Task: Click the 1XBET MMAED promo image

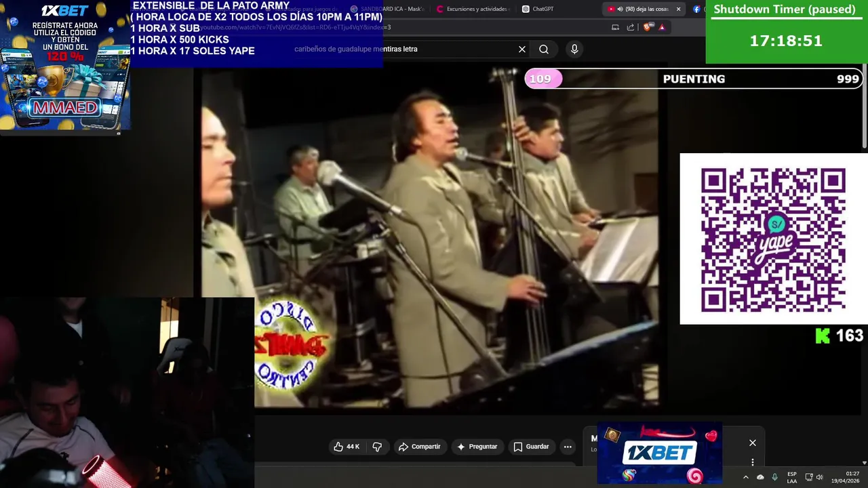Action: [65, 66]
